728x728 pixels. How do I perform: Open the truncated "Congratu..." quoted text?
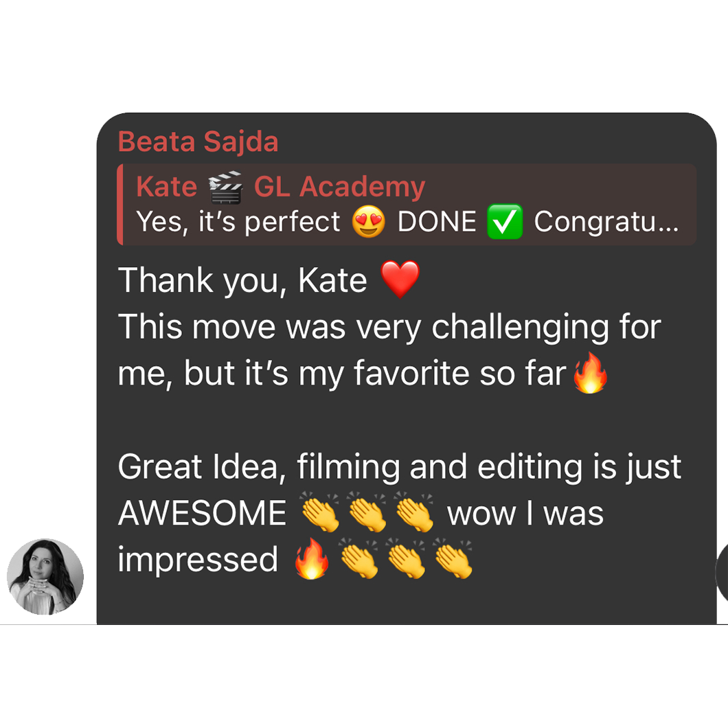point(606,221)
